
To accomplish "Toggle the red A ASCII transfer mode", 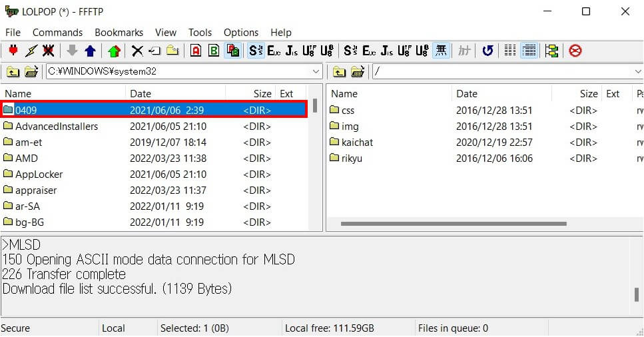I will 196,51.
